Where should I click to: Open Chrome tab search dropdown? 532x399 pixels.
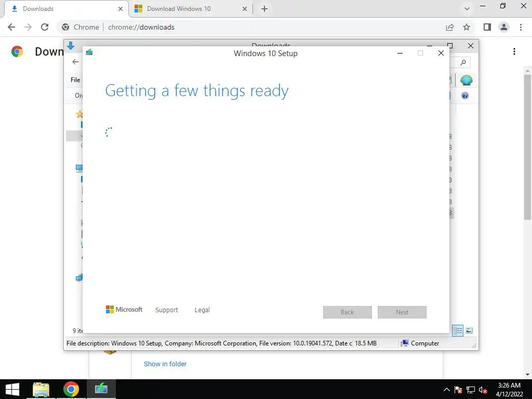pyautogui.click(x=467, y=9)
